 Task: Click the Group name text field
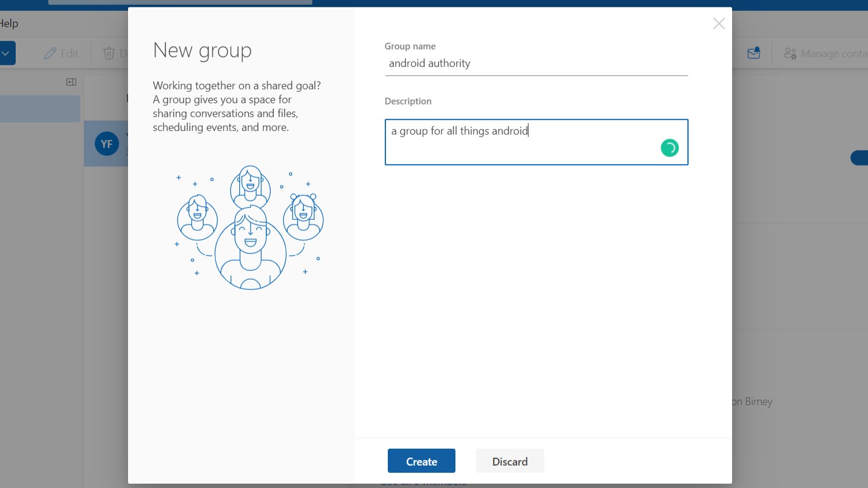[536, 63]
